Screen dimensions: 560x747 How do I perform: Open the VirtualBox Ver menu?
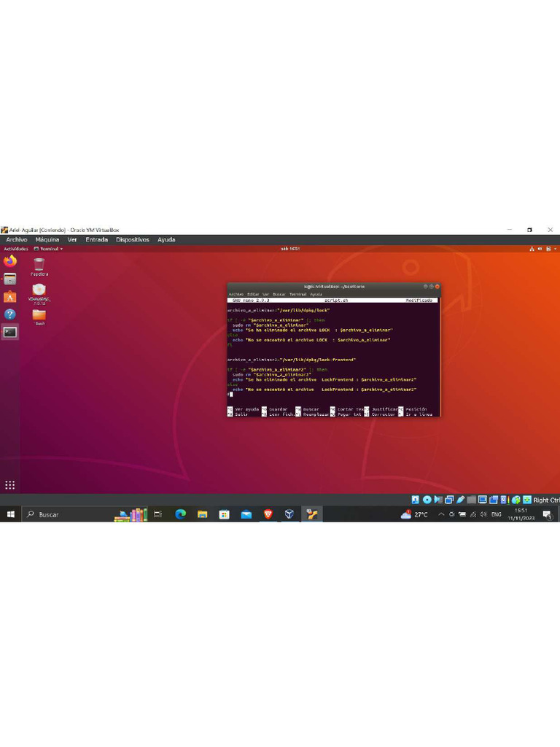72,239
